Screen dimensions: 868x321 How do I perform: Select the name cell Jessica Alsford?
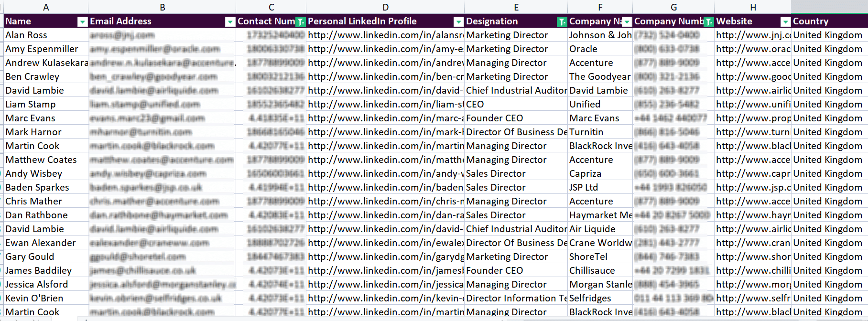(46, 284)
